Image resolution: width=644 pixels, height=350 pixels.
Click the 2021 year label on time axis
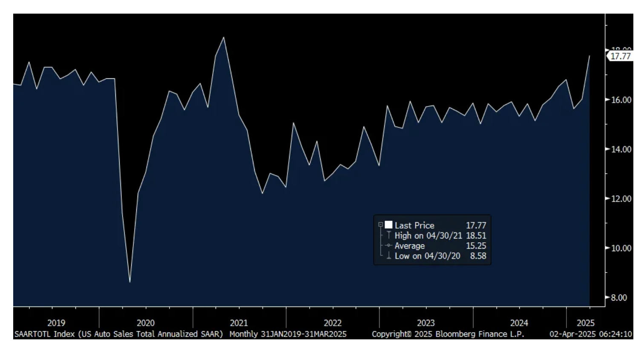(x=239, y=323)
